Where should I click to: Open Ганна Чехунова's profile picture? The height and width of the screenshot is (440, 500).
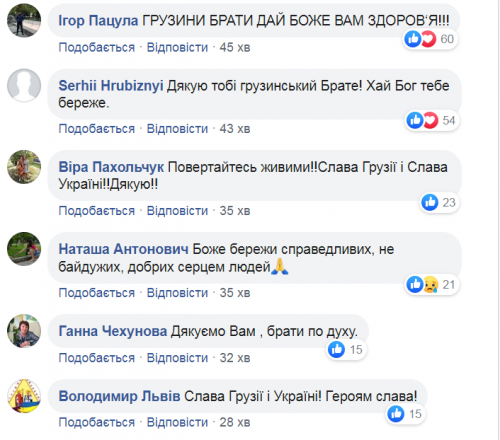tap(24, 331)
